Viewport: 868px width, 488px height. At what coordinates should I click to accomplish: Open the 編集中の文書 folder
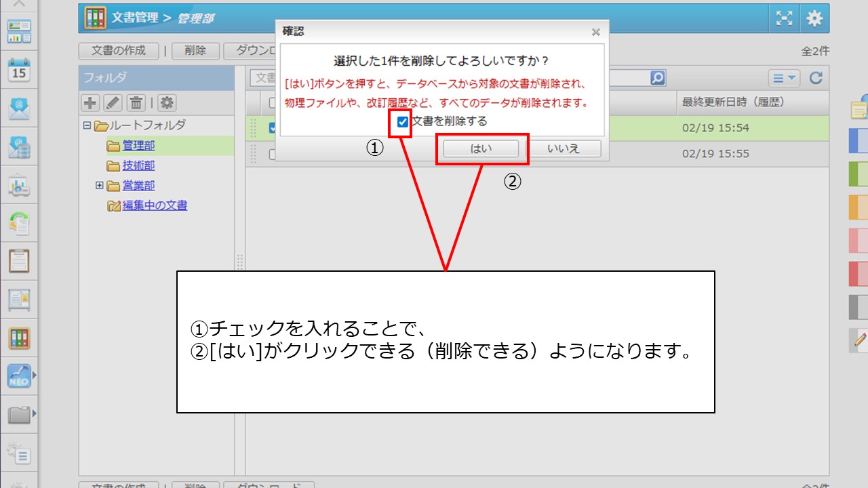point(155,205)
